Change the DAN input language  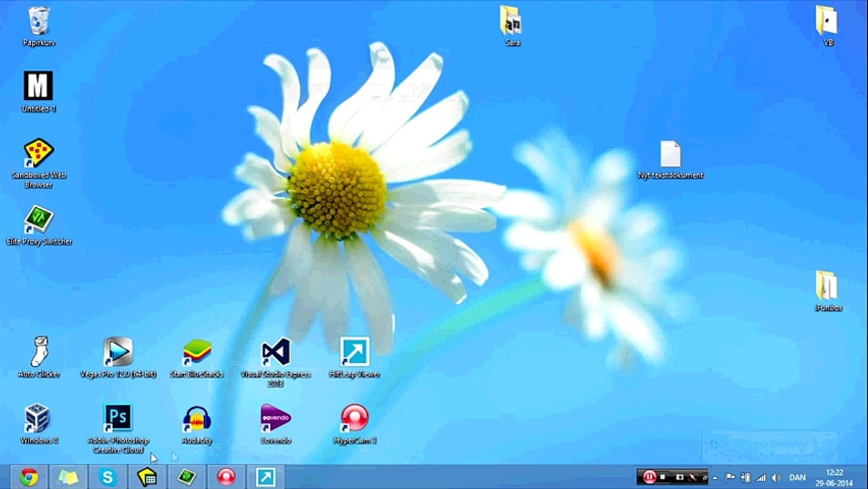[x=797, y=477]
